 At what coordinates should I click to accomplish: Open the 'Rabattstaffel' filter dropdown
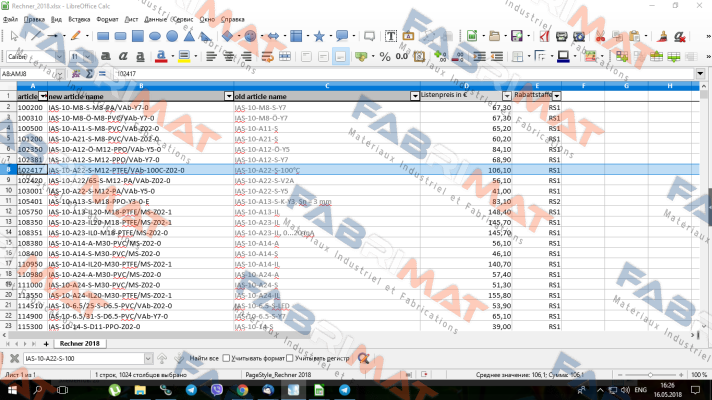click(557, 96)
